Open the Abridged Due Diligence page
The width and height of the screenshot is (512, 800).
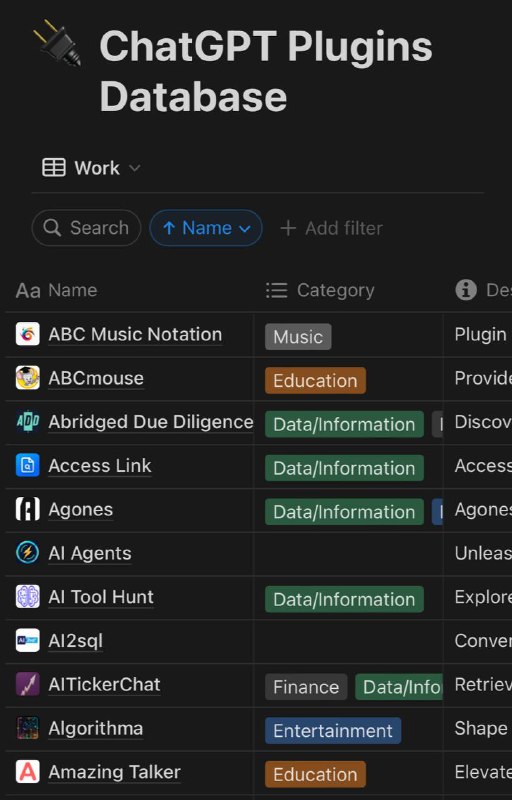coord(151,422)
